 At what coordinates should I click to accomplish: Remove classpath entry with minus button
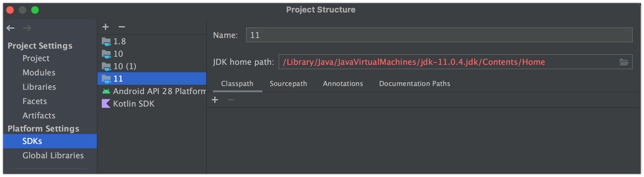pyautogui.click(x=231, y=100)
